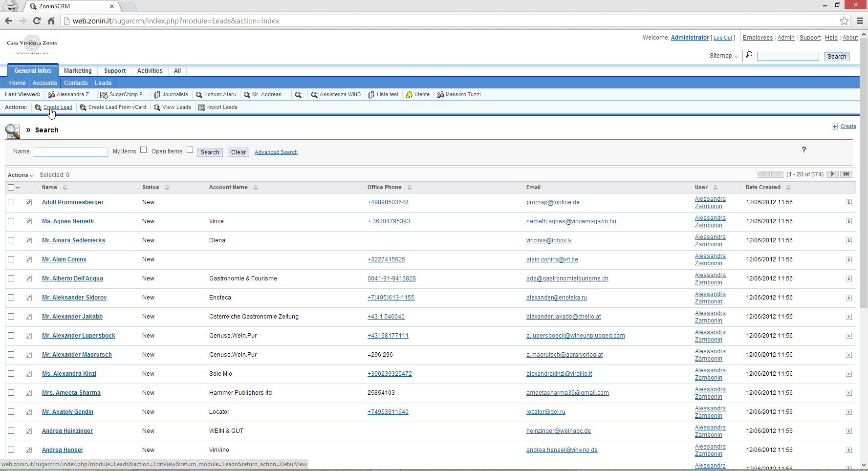Image resolution: width=868 pixels, height=471 pixels.
Task: Toggle the My Items checkbox
Action: [x=143, y=150]
